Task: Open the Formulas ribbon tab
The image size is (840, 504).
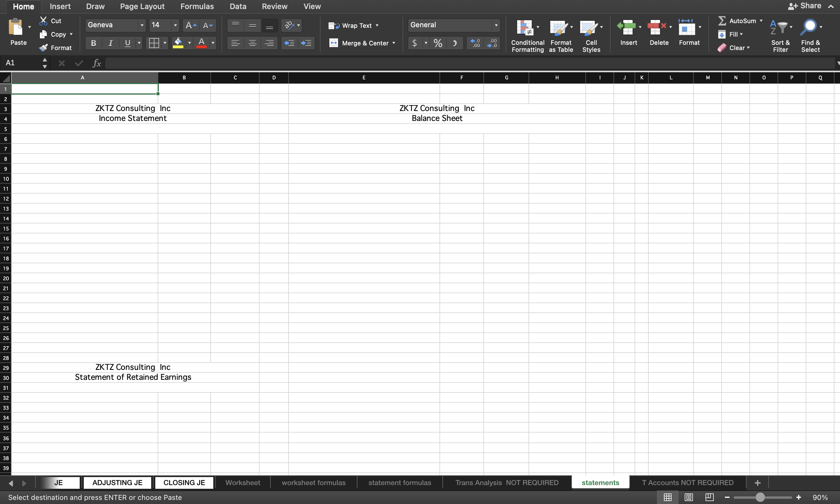Action: 197,6
